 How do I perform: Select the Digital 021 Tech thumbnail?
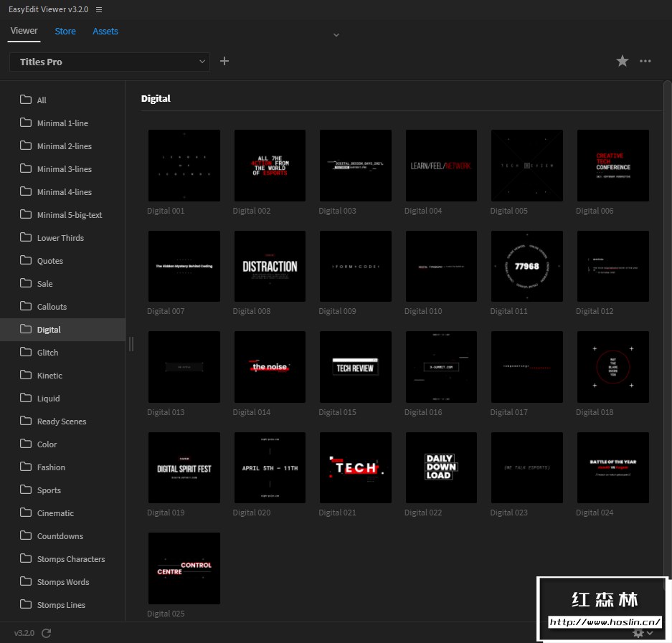tap(356, 467)
